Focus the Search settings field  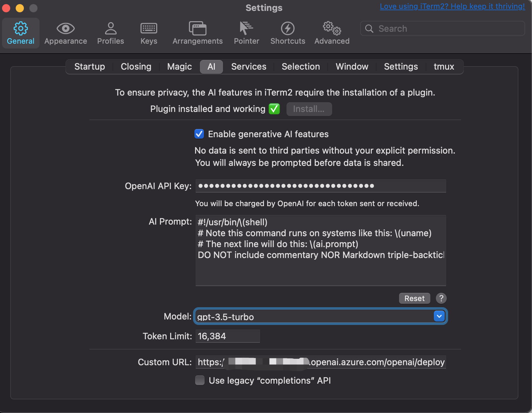(443, 29)
